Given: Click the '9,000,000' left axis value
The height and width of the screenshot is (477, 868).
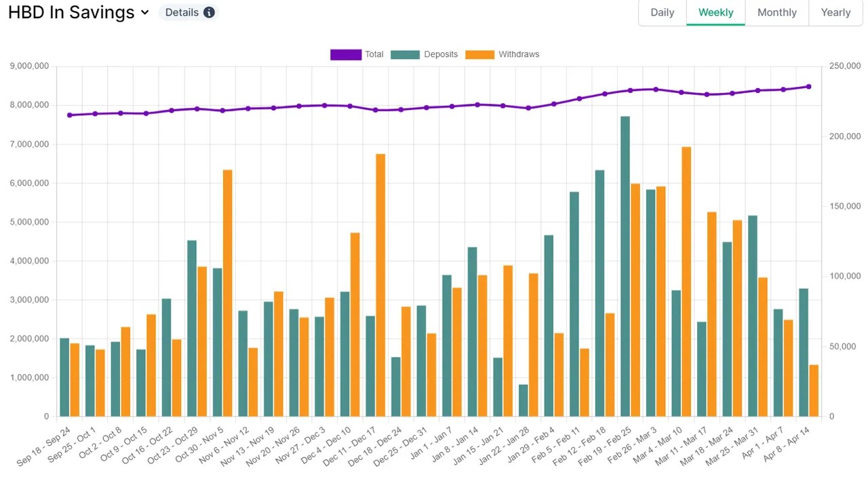Looking at the screenshot, I should (29, 66).
